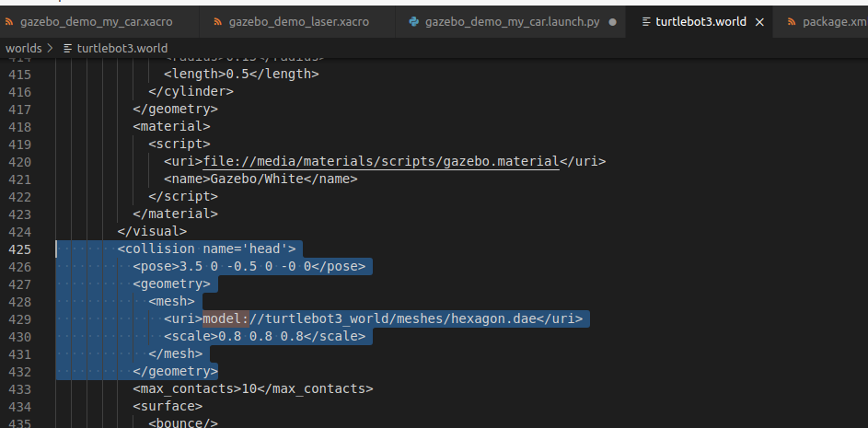Viewport: 868px width, 428px height.
Task: Click the text 'Gazebo/White'
Action: click(x=257, y=179)
